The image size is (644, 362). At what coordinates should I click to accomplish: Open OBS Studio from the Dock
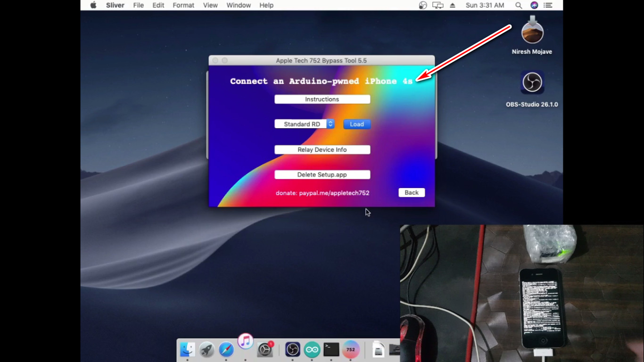(292, 350)
